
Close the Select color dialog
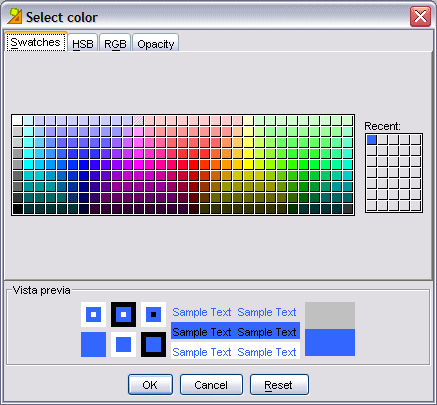point(420,16)
